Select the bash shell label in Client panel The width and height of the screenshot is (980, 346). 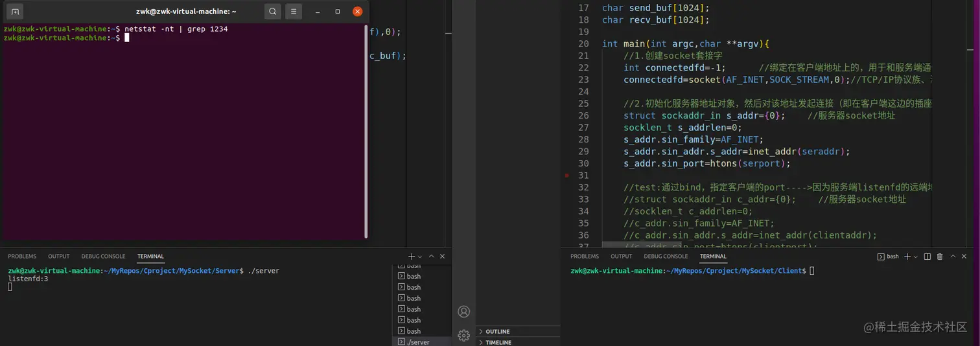click(x=888, y=257)
